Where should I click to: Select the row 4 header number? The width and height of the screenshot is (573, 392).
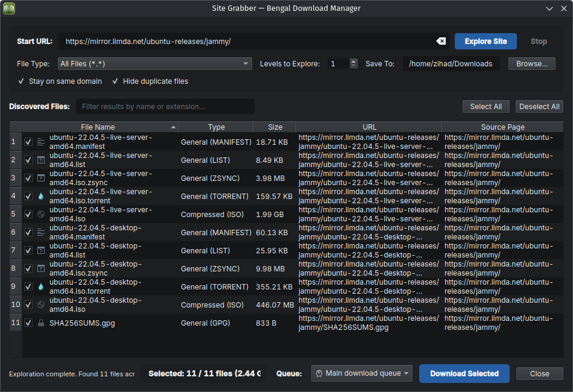(16, 196)
